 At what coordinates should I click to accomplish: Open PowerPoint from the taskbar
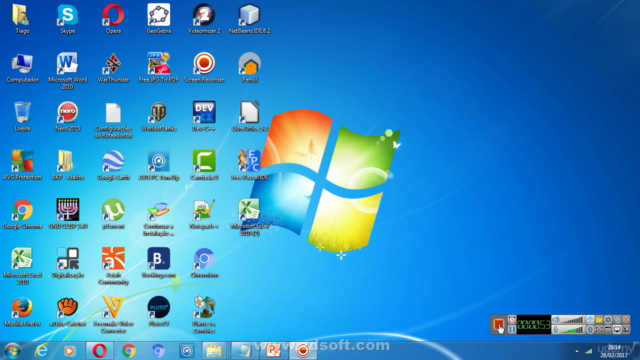tap(273, 351)
